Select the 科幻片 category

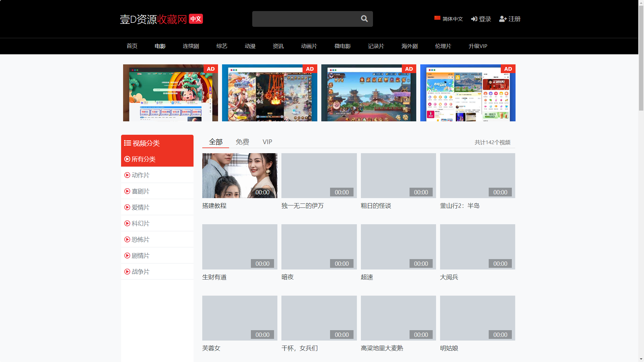(x=140, y=223)
